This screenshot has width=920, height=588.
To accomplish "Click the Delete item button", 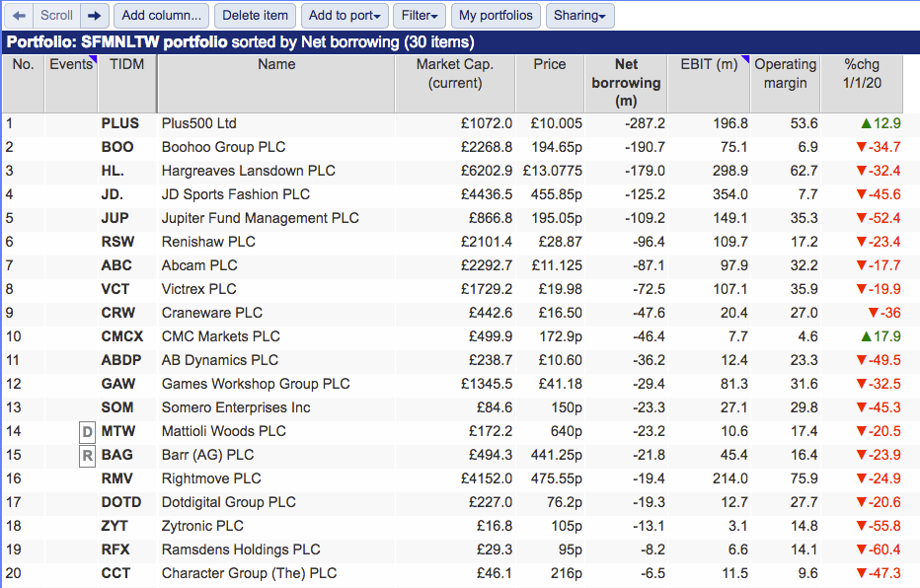I will (x=256, y=16).
